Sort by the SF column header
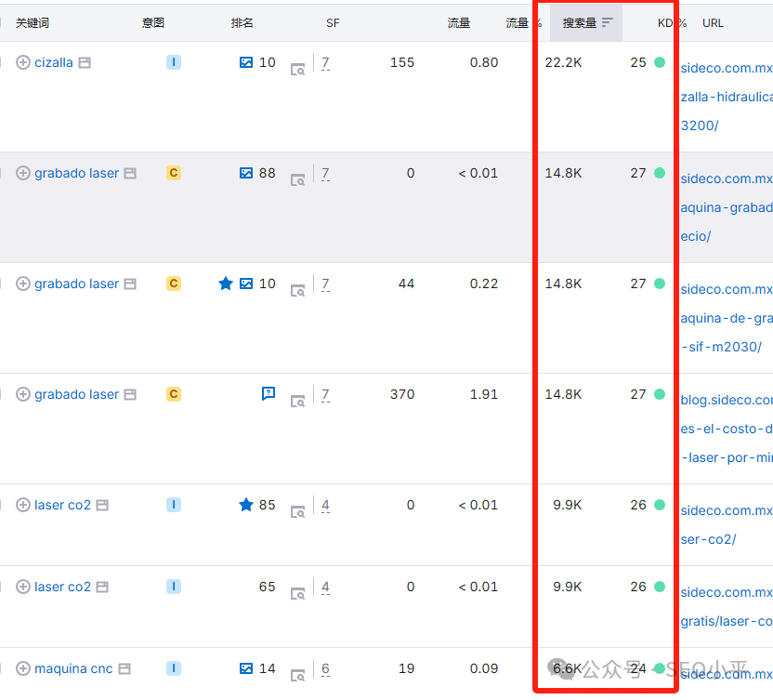773x700 pixels. point(333,22)
